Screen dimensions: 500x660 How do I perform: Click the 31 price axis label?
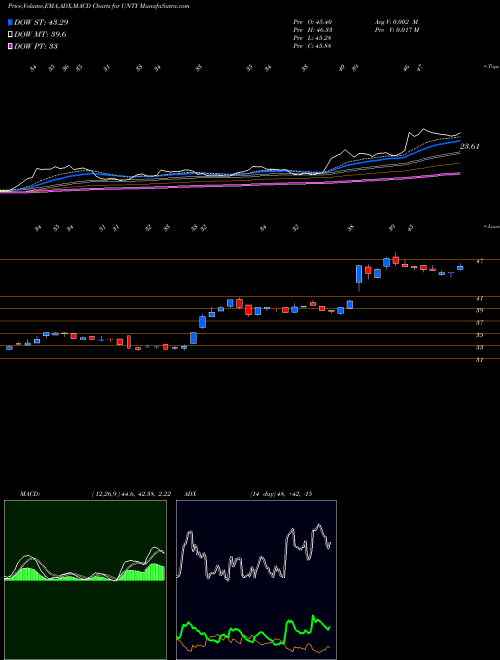[479, 360]
